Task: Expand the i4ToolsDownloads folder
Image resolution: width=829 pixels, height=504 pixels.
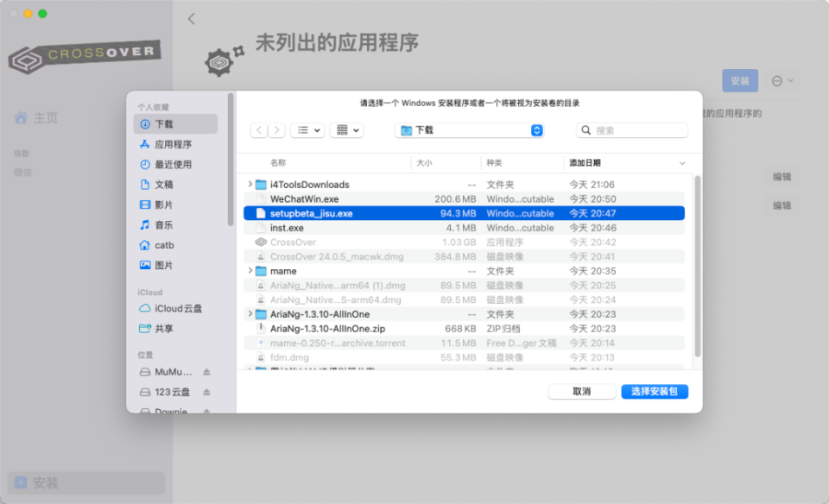Action: tap(250, 185)
